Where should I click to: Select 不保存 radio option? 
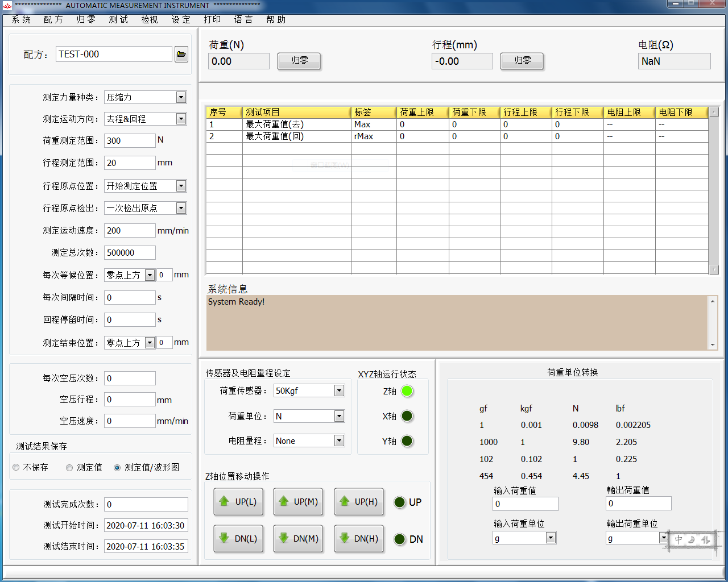[16, 467]
